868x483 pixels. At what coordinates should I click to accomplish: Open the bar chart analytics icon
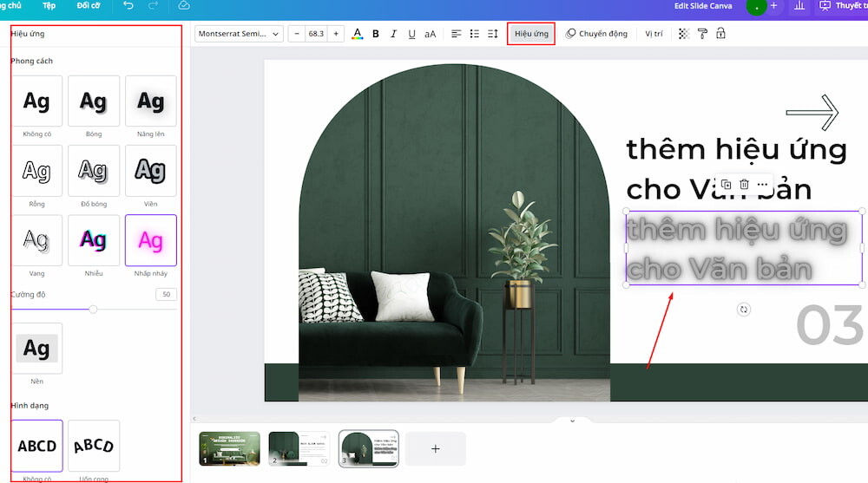(x=799, y=5)
